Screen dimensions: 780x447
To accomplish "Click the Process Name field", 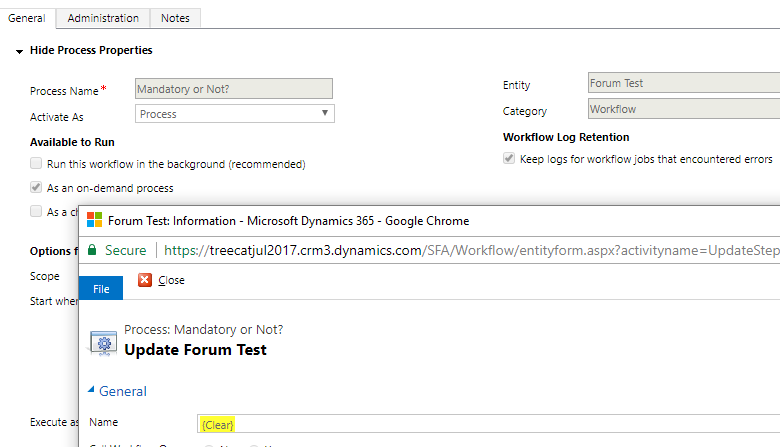I will 234,89.
